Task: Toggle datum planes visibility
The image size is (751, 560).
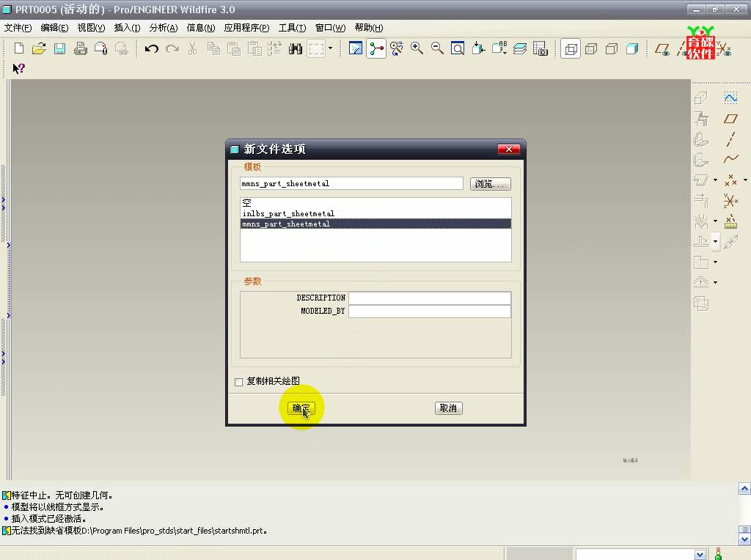Action: 662,49
